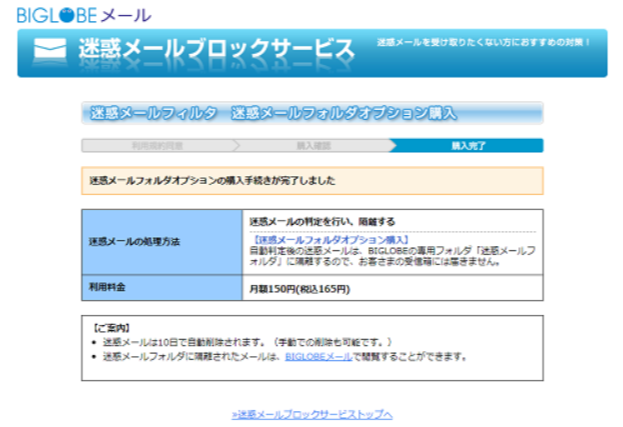Viewport: 623px width, 427px height.
Task: Open the 迷惑メールブロックサービストップへ link
Action: [x=312, y=415]
